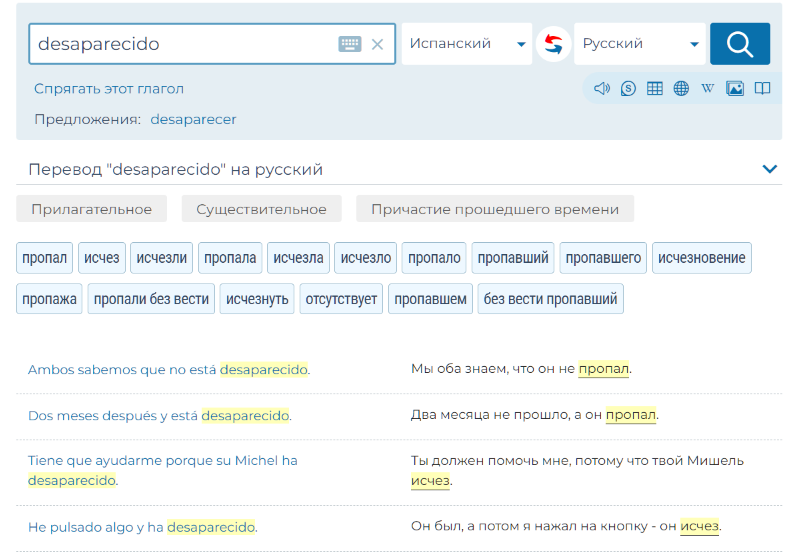Viewport: 801px width, 552px height.
Task: Open image search icon
Action: [x=735, y=88]
